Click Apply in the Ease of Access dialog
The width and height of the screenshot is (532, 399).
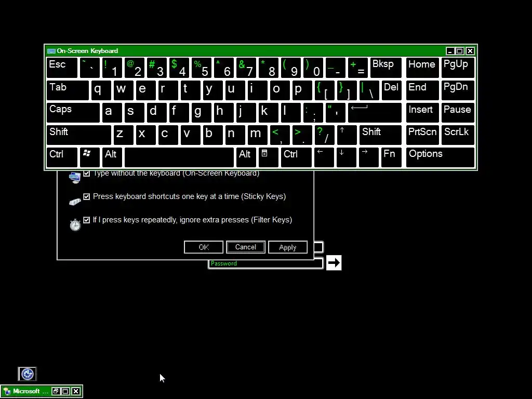(x=288, y=247)
